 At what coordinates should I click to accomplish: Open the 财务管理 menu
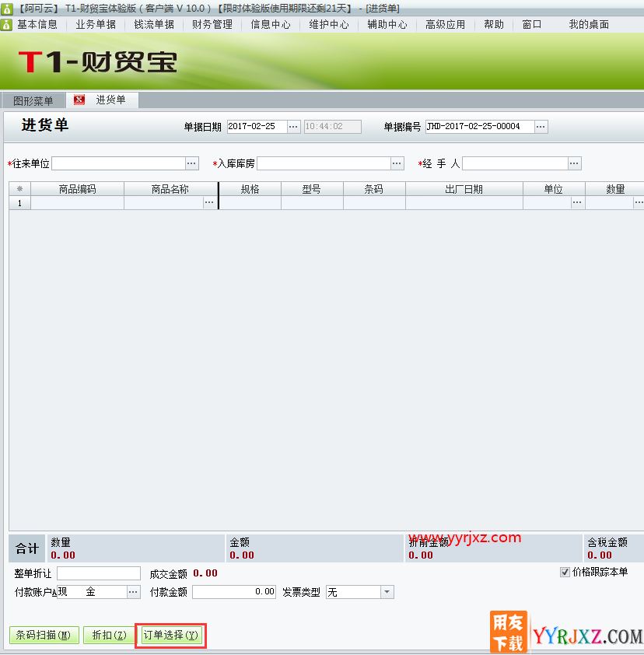[212, 25]
